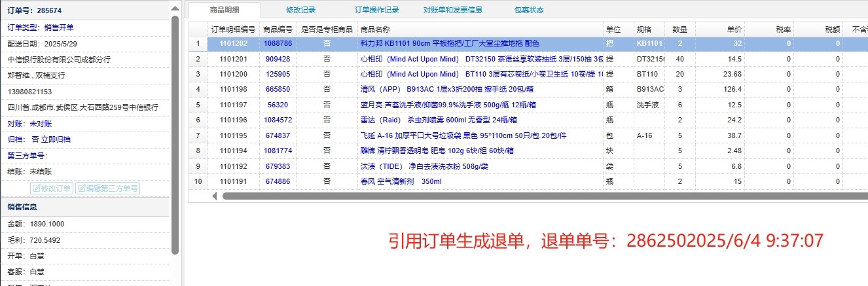
Task: Click the 单价 column header
Action: point(720,29)
